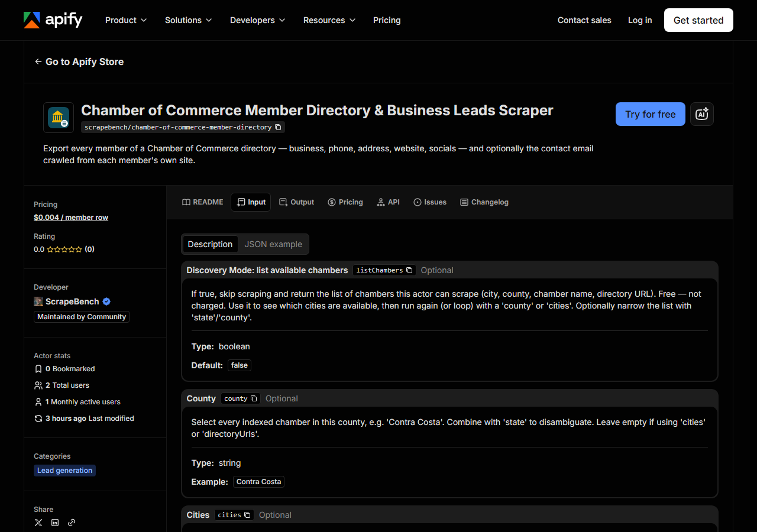This screenshot has width=757, height=532.
Task: Click the Get started button
Action: click(x=698, y=20)
